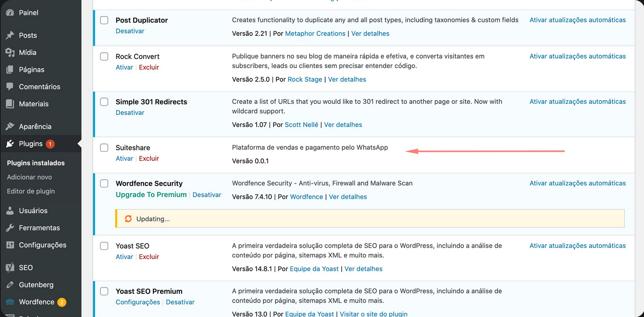
Task: Open Configurações for Yoast SEO Premium
Action: point(138,302)
